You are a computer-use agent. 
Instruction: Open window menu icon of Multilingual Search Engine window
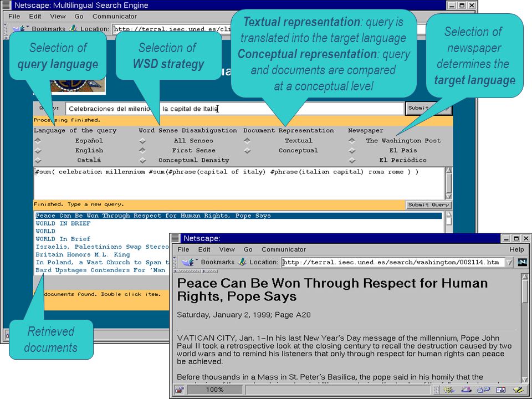[6, 5]
